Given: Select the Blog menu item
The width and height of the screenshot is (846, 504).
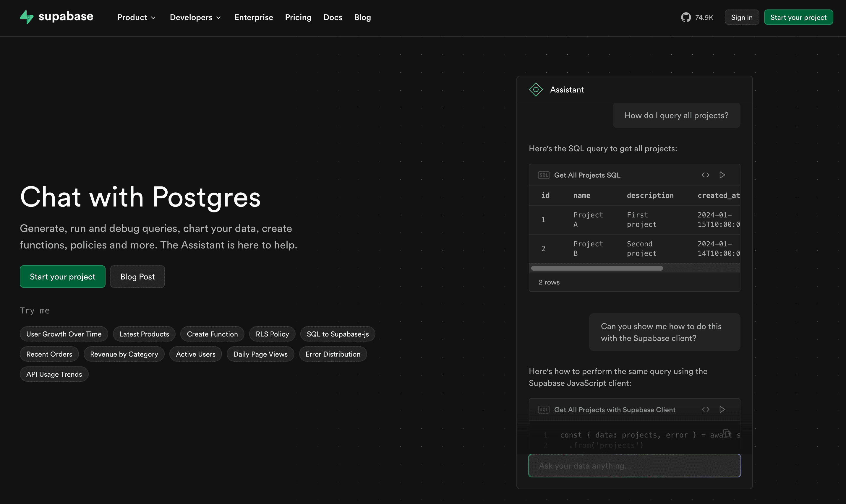Looking at the screenshot, I should [362, 17].
